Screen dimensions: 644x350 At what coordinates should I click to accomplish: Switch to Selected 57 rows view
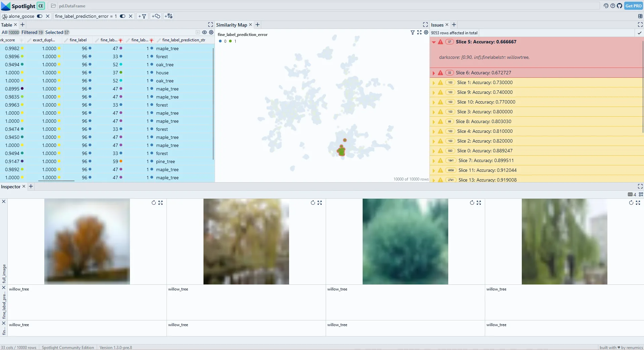[57, 32]
